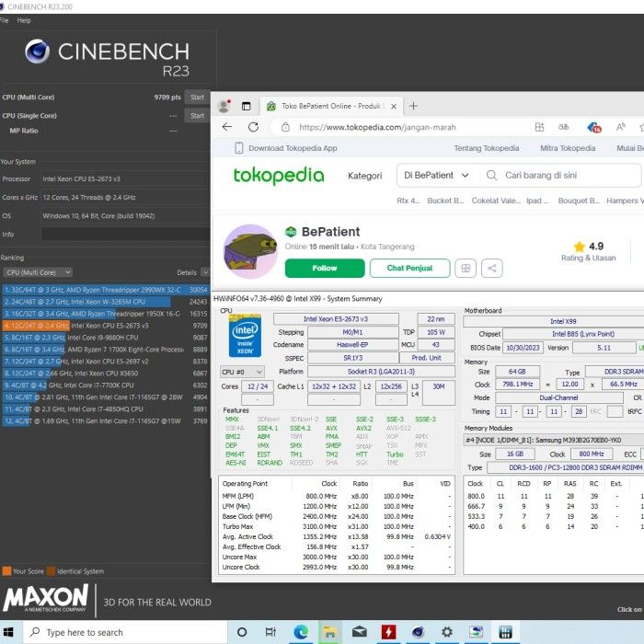Select the Intel Xeon W-3265M ranking row
Screen dimensions: 644x644
pos(106,302)
